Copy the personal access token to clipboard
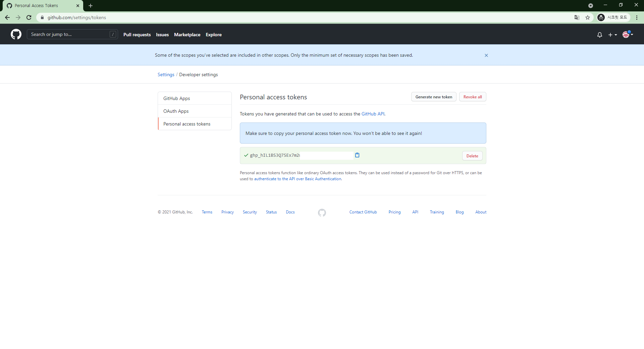Screen dimensions: 644x349 click(357, 155)
